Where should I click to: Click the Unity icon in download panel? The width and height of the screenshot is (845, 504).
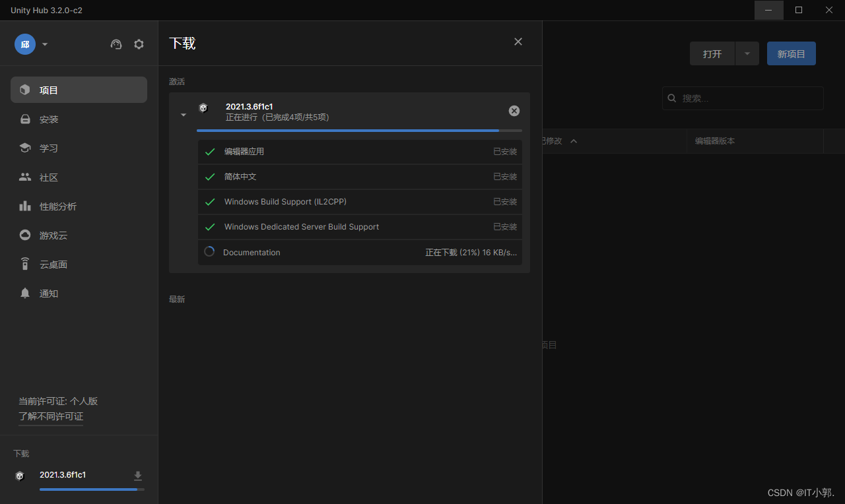(203, 108)
